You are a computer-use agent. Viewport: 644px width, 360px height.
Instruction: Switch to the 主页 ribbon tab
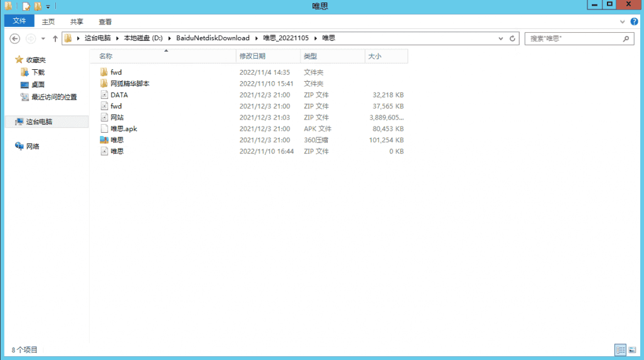48,22
